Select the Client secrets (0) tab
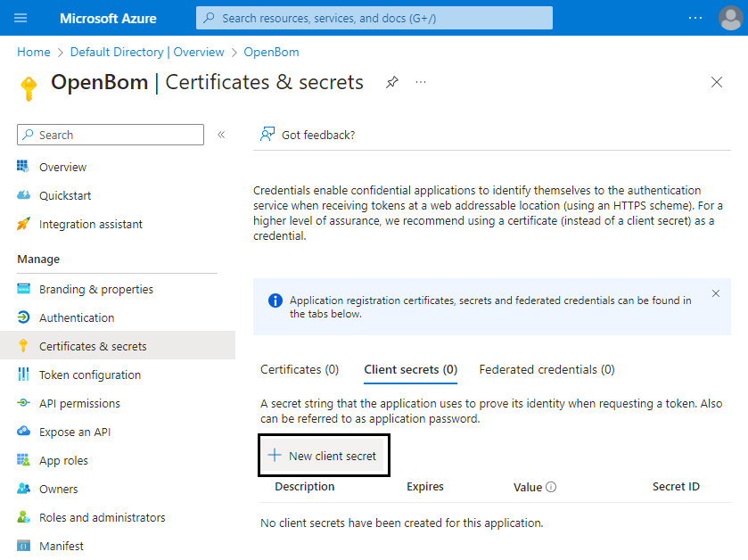The image size is (748, 560). pyautogui.click(x=411, y=370)
